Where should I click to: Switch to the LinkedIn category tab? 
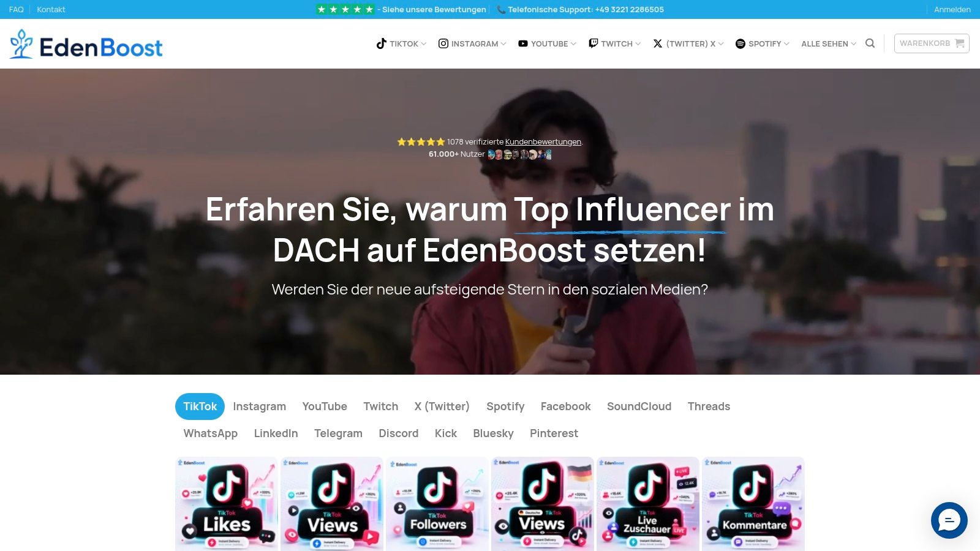[x=276, y=433]
